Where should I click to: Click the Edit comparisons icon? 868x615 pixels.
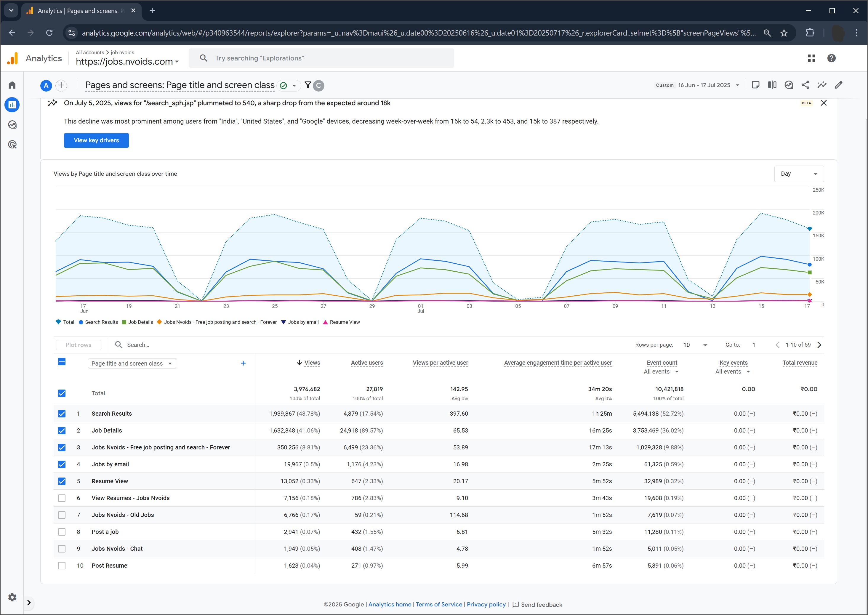[x=772, y=85]
